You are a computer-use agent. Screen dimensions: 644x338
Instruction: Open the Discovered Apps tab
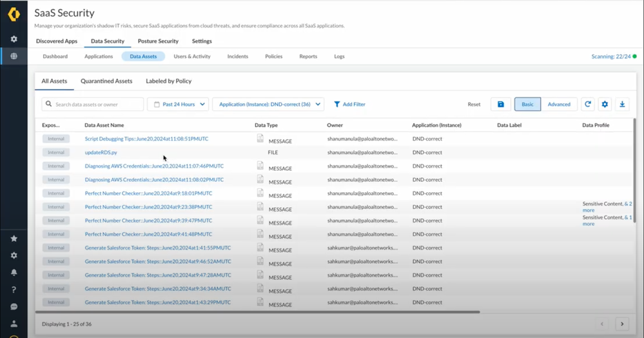57,41
